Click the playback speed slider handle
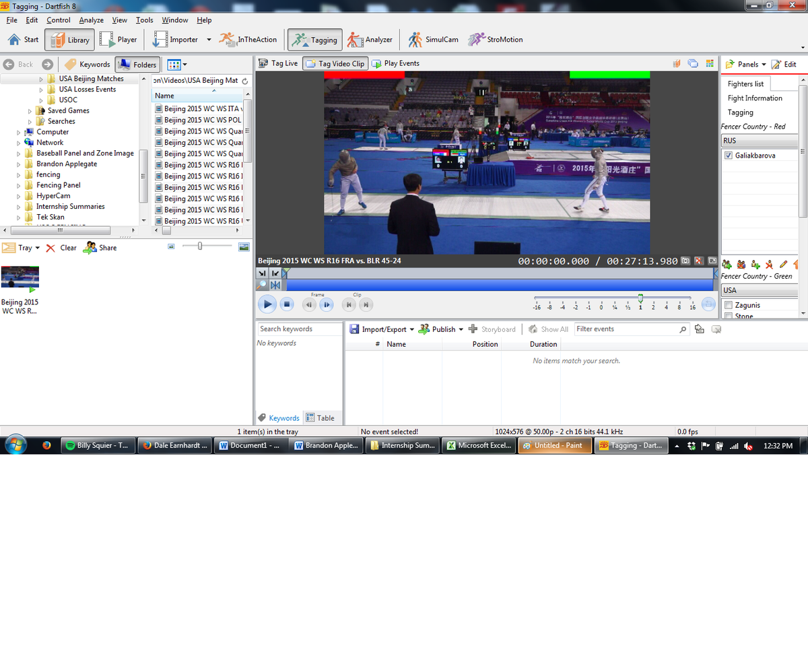This screenshot has height=672, width=808. (640, 297)
